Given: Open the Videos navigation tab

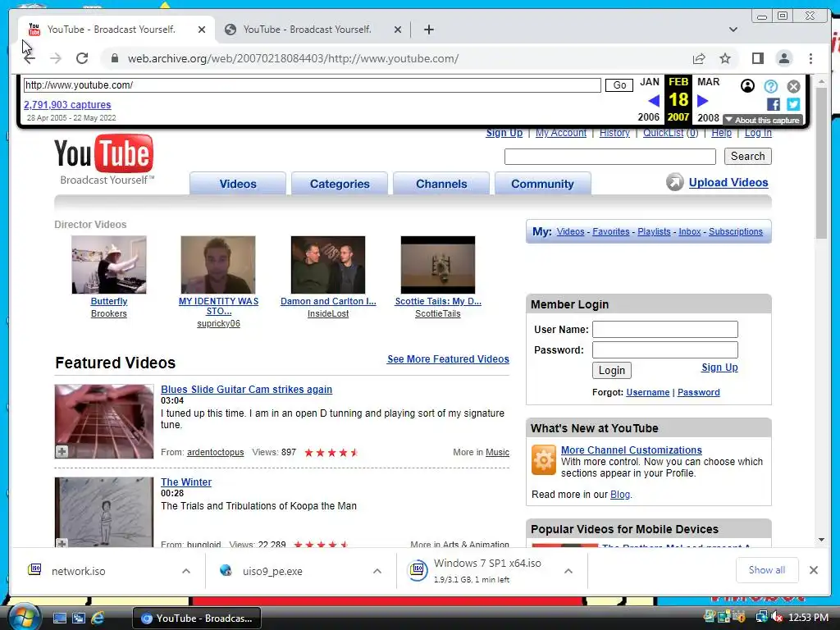Looking at the screenshot, I should (x=238, y=183).
